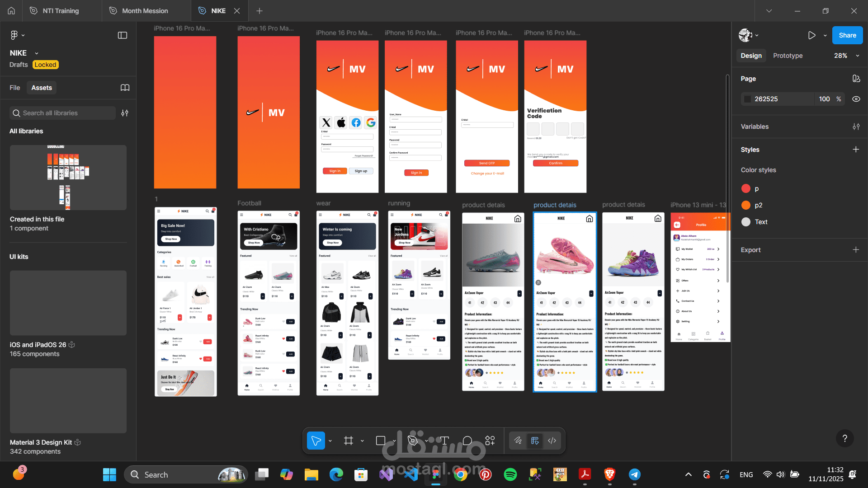This screenshot has height=488, width=868.
Task: Open the Windows taskbar Search box
Action: click(x=186, y=475)
